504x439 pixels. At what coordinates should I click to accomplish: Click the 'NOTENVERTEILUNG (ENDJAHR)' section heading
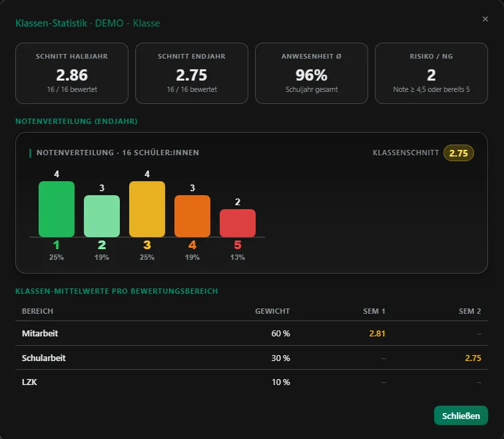click(77, 121)
